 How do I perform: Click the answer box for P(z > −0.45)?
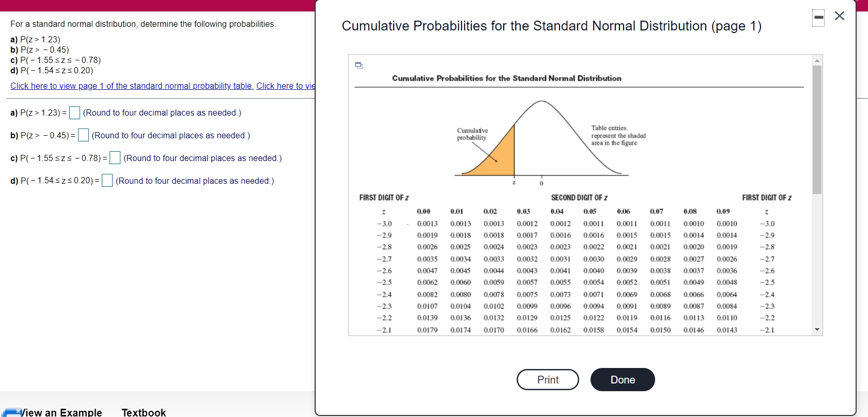point(83,135)
